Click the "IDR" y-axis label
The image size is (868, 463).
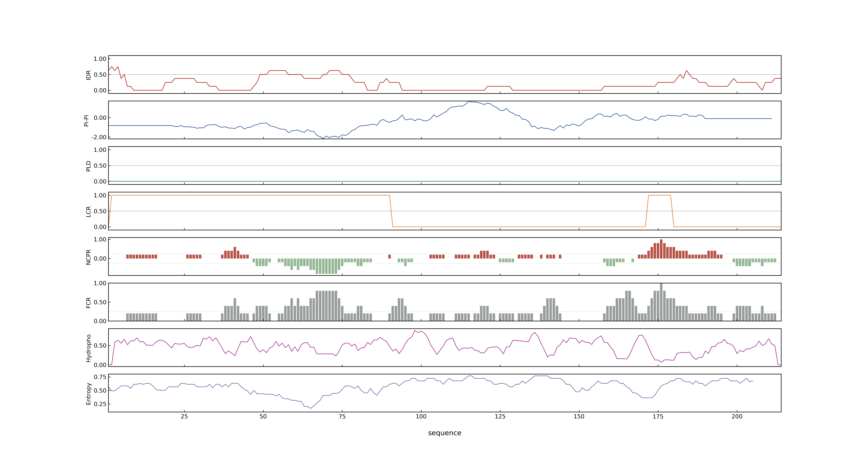88,75
